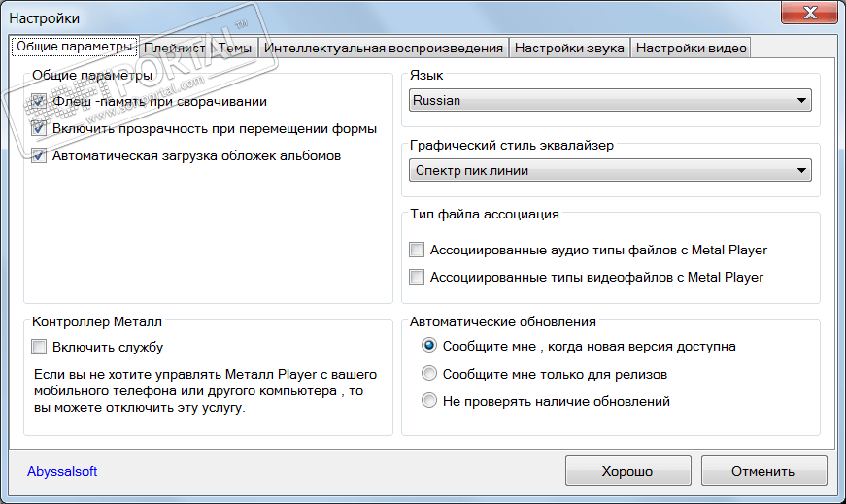
Task: Select Не проверять наличие обновлений option
Action: click(x=429, y=401)
